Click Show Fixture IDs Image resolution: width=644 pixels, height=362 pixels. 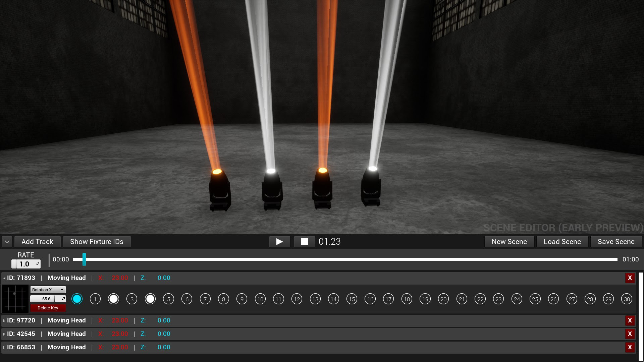pos(97,242)
